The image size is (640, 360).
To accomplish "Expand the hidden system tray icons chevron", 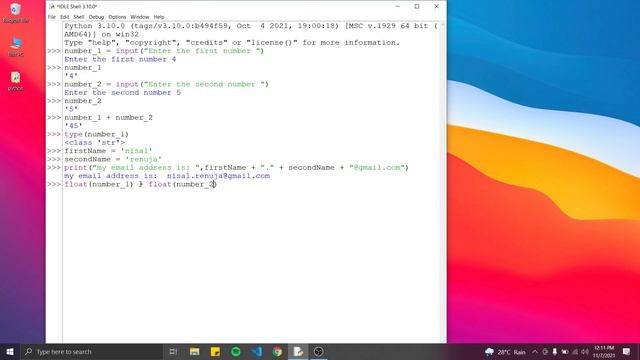I will tap(535, 352).
